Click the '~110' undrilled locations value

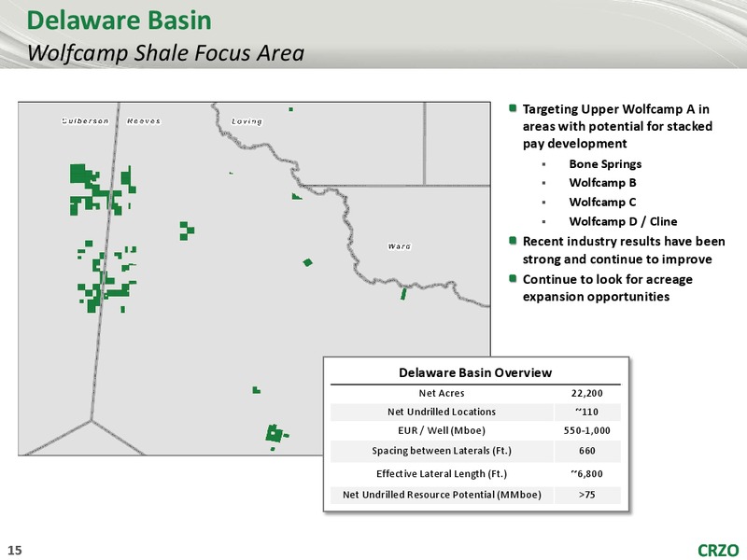point(587,412)
